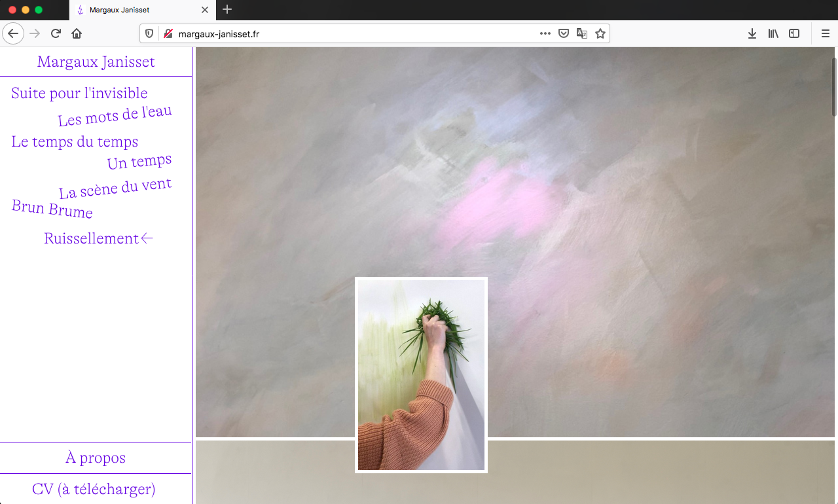Open the Firefox hamburger menu

point(826,33)
